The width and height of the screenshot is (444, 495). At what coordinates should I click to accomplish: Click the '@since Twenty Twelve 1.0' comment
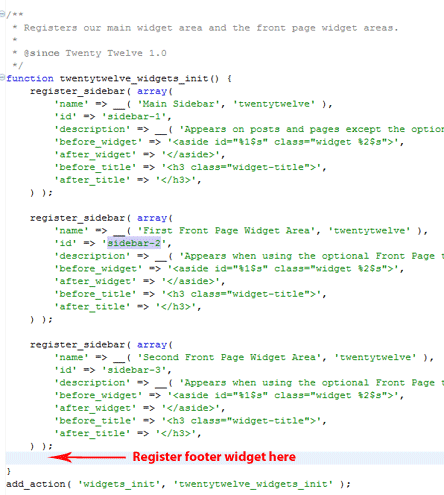point(95,53)
